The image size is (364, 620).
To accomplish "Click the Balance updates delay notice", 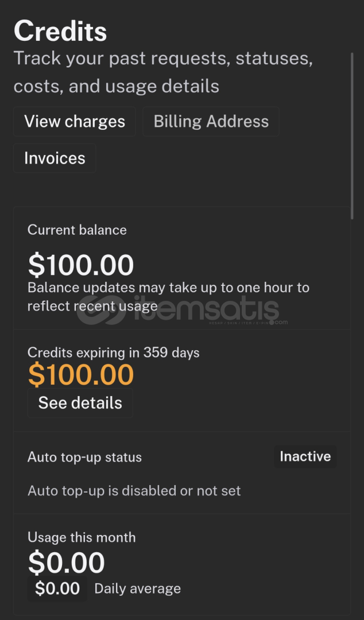I will 168,296.
